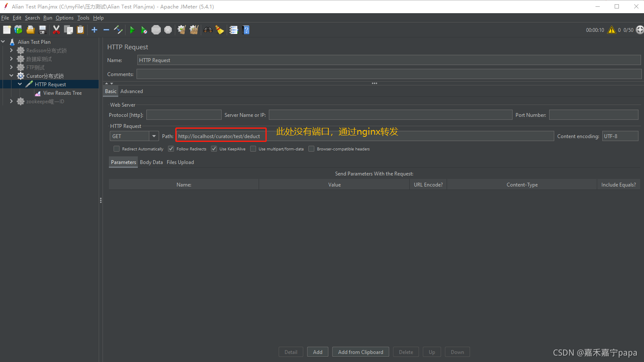The width and height of the screenshot is (644, 362).
Task: Start test with no pauses icon
Action: click(144, 30)
